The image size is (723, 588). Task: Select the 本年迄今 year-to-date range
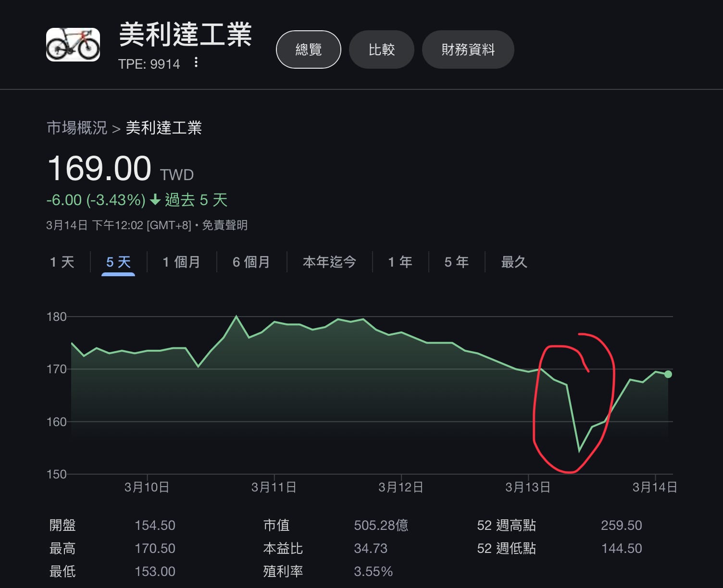[329, 262]
